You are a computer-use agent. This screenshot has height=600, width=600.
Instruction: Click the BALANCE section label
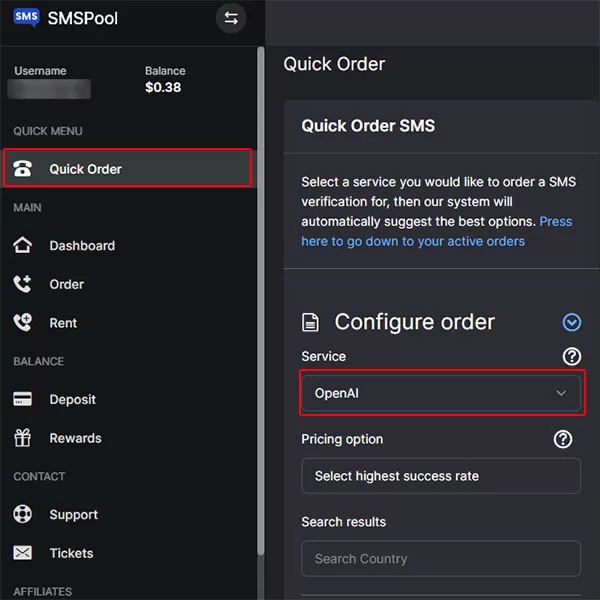point(39,361)
